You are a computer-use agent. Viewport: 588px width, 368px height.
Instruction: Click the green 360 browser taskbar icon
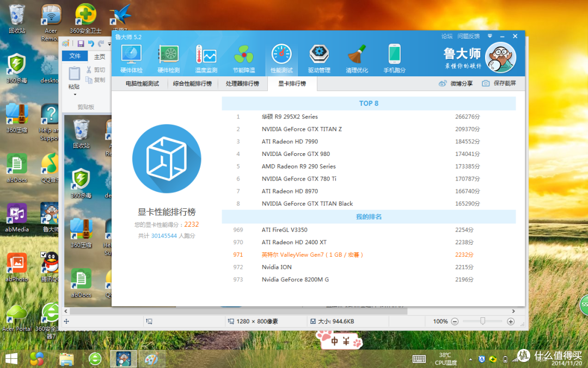tap(95, 359)
